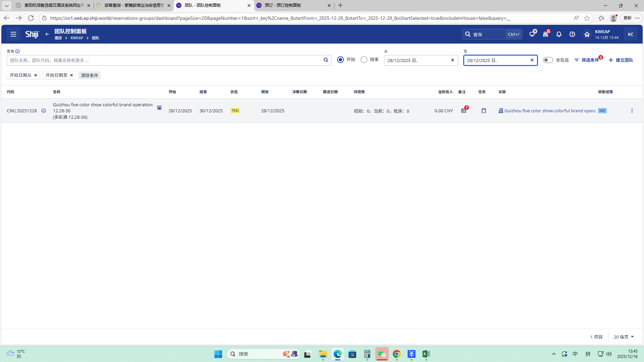644x362 pixels.
Task: Remove the 开始日期从 filter chip
Action: pyautogui.click(x=36, y=75)
